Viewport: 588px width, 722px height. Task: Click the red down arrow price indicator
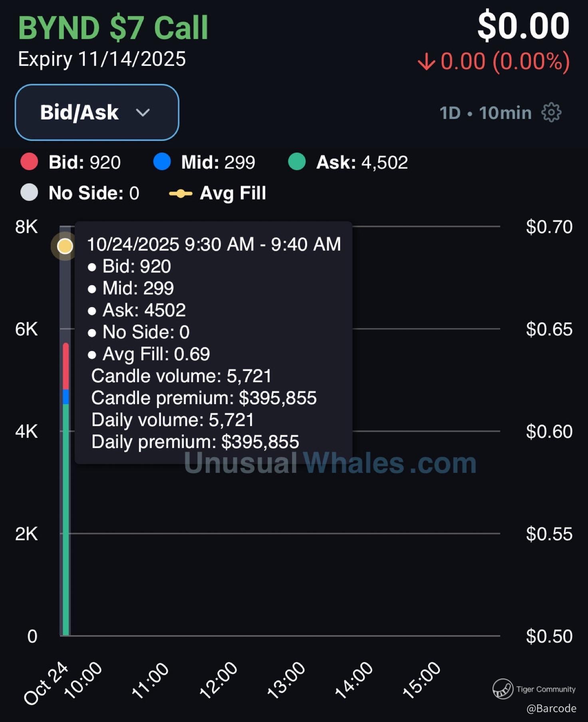point(426,62)
